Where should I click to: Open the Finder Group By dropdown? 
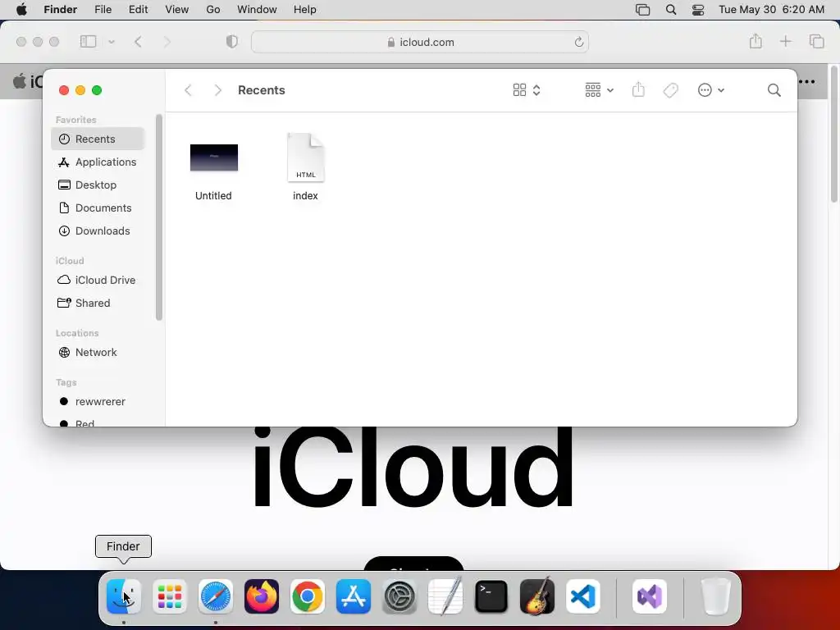(600, 90)
